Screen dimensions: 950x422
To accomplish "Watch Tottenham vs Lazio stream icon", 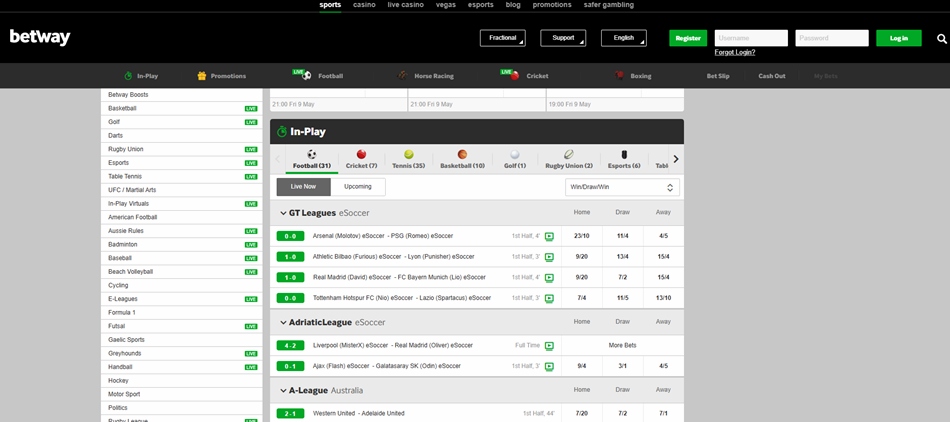I will pyautogui.click(x=549, y=298).
